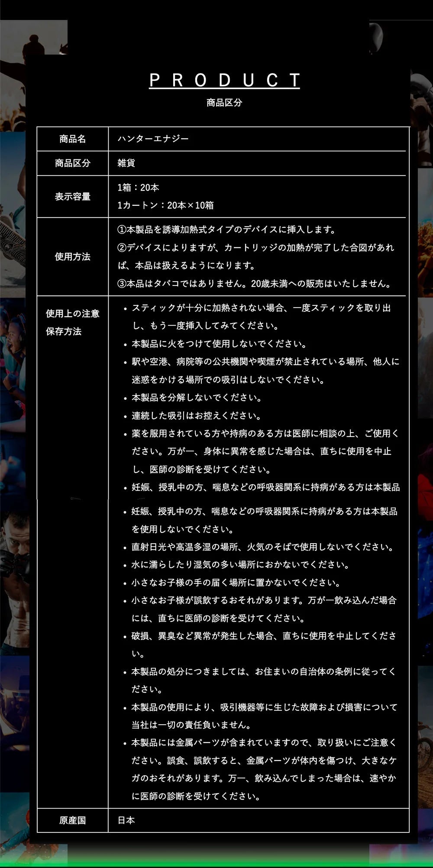Screen dimensions: 433x868
Task: Click the 1カートン：20本×10箱 line
Action: coord(165,205)
